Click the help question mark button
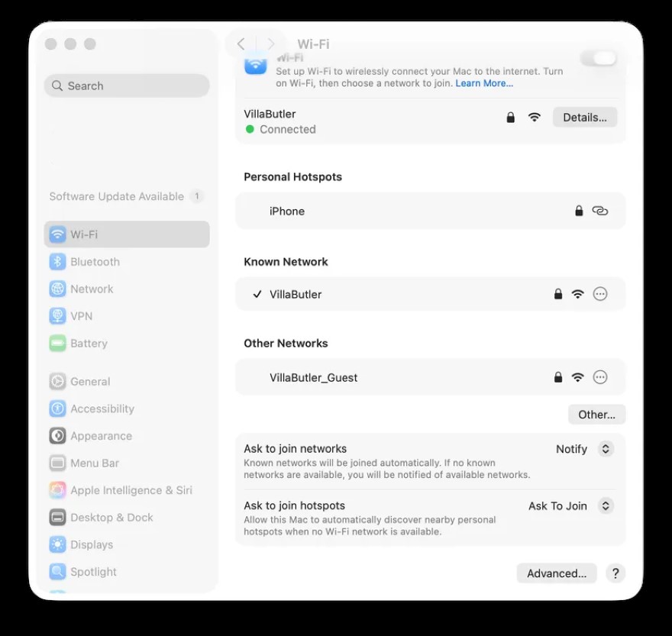 [x=615, y=573]
